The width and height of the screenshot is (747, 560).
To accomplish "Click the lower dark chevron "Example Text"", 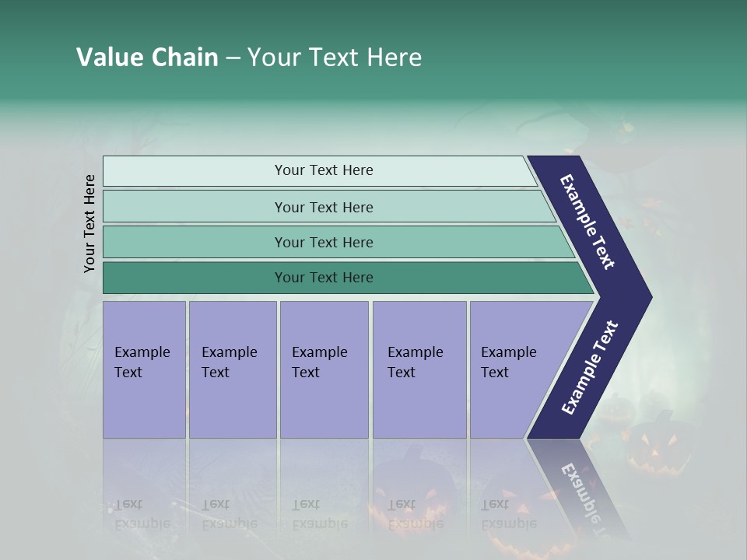I will (590, 368).
